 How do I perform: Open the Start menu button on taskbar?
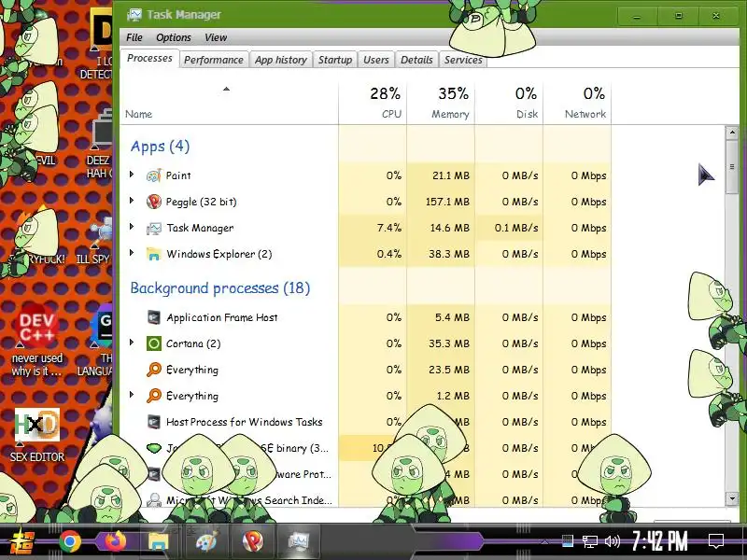[21, 541]
